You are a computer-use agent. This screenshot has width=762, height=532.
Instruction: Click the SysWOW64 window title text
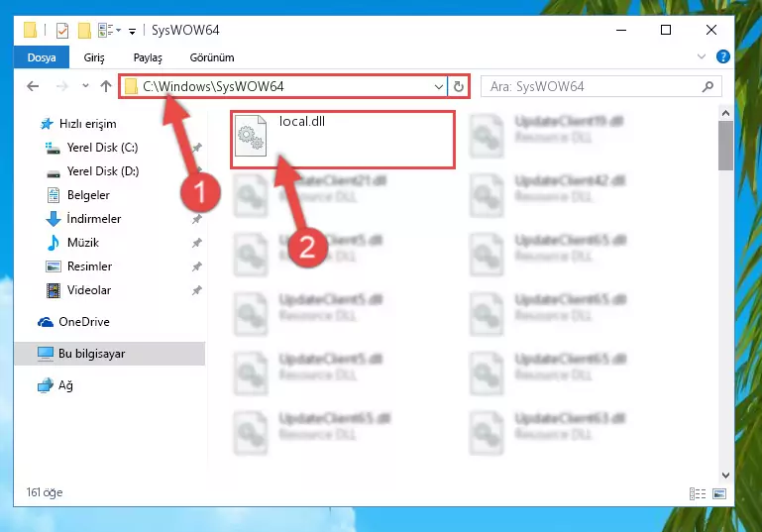185,30
